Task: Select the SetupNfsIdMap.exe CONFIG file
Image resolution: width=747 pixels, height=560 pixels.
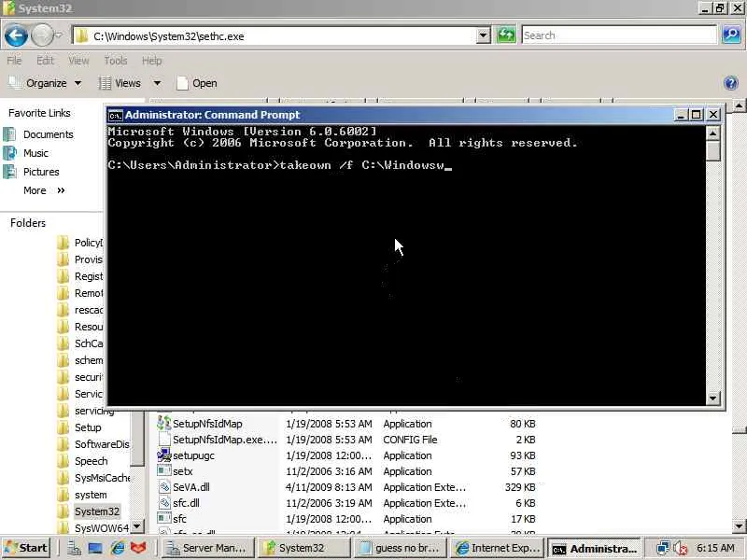Action: [225, 440]
